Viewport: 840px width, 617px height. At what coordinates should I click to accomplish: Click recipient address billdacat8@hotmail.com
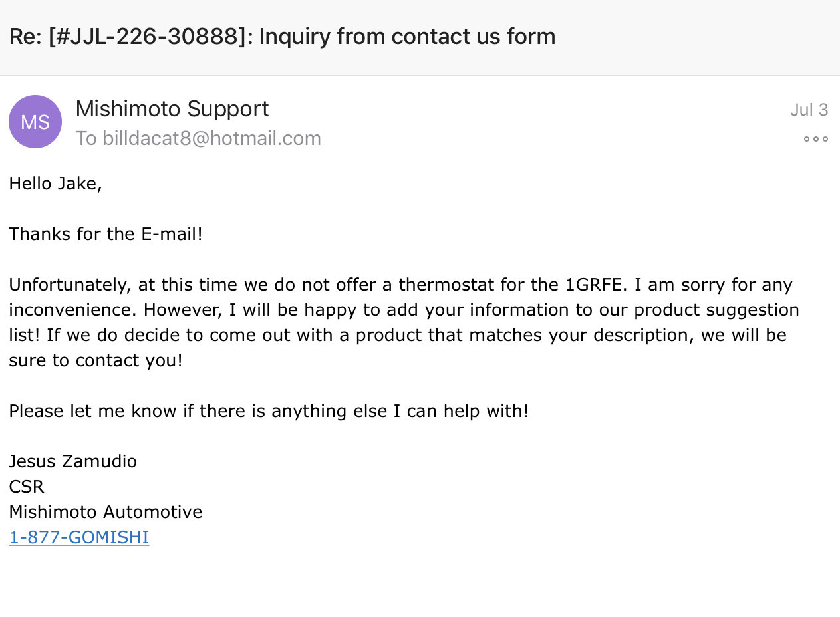(211, 138)
